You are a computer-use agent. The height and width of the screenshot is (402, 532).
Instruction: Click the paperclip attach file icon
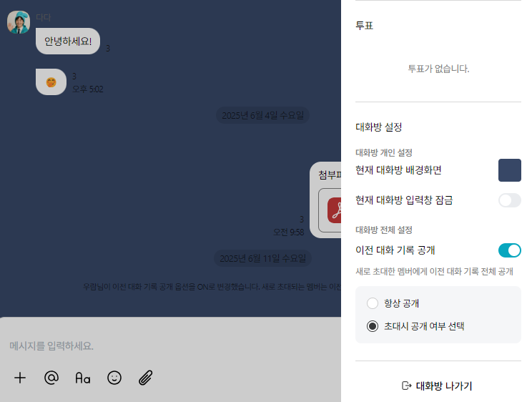tap(146, 378)
